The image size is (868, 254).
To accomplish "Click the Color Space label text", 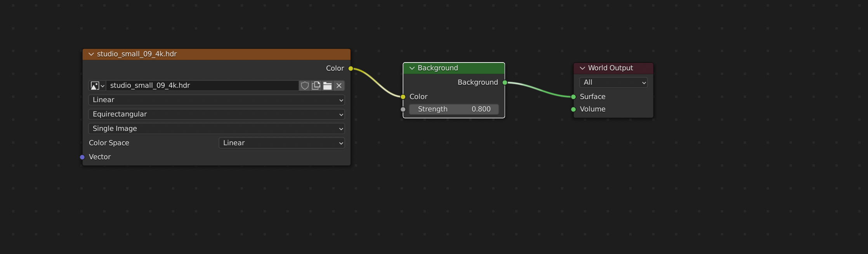I will 109,143.
